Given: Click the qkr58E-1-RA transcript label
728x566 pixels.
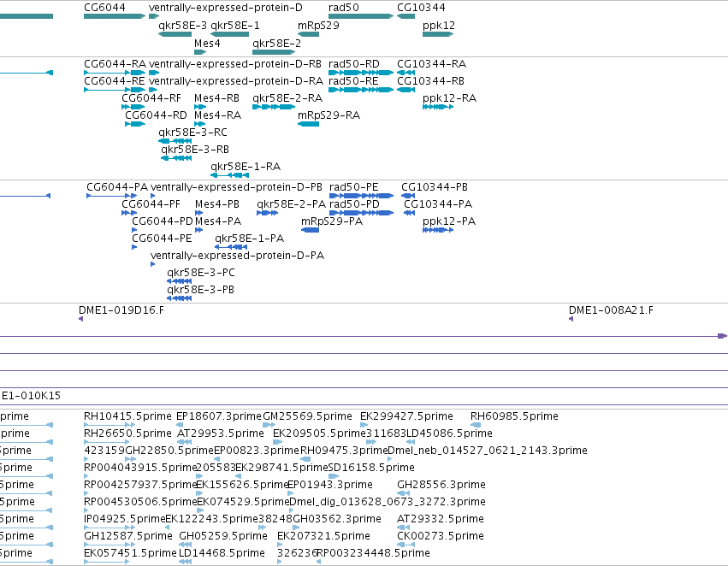Looking at the screenshot, I should point(246,167).
